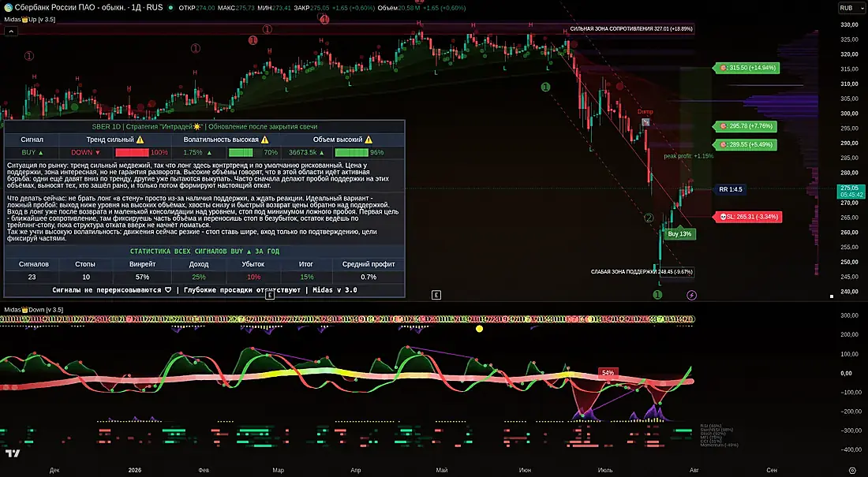
Task: Click the skull SL: 265.31 stop-loss label
Action: [748, 216]
